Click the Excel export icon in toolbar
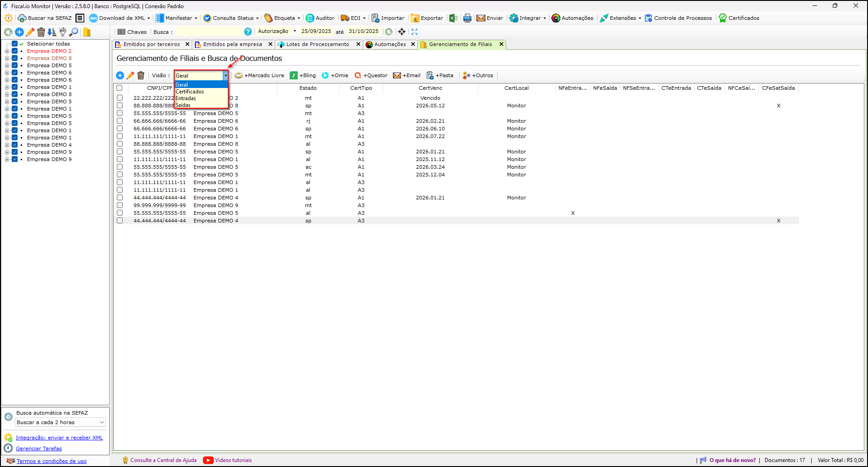 (x=453, y=18)
